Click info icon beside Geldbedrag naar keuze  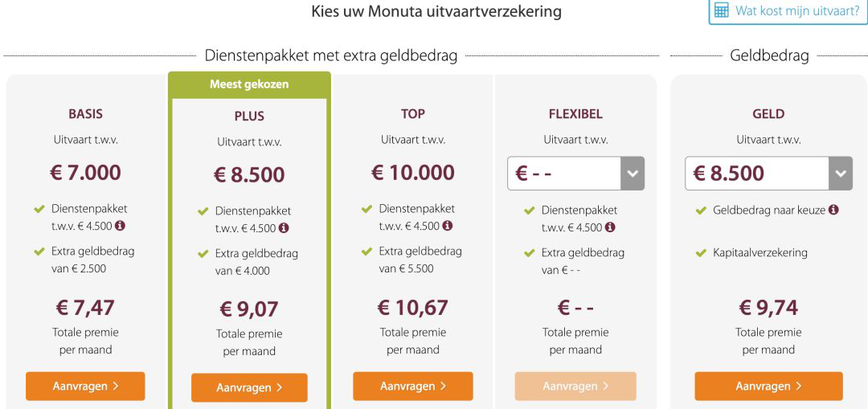pyautogui.click(x=833, y=210)
